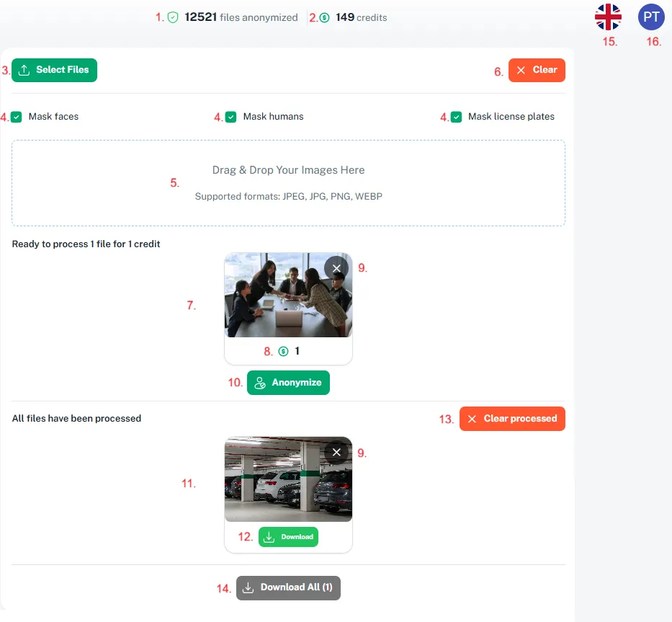The image size is (672, 622).
Task: Click the Clear processed button
Action: tap(512, 419)
